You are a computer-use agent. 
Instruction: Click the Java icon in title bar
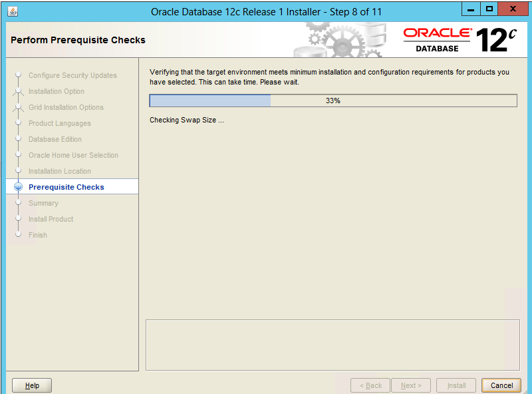pyautogui.click(x=13, y=11)
